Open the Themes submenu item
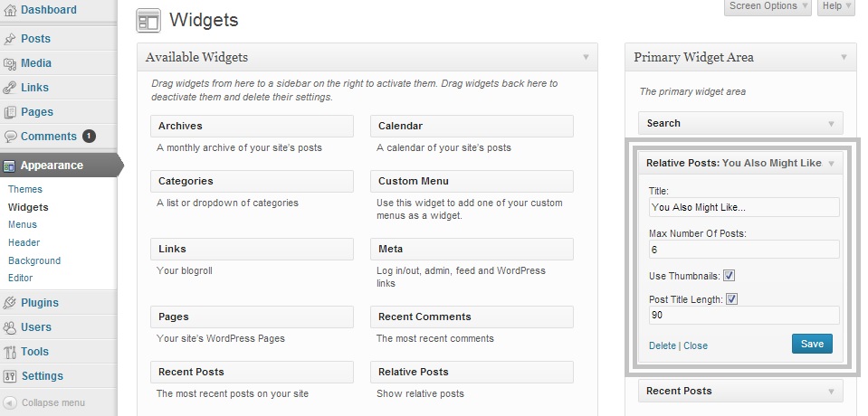Image resolution: width=868 pixels, height=416 pixels. coord(25,189)
